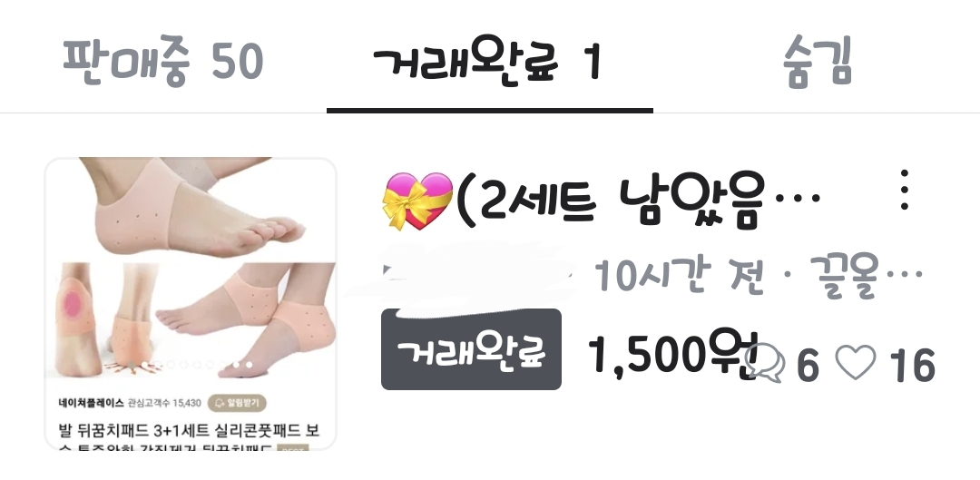Click the white carousel dots in thumbnail

pyautogui.click(x=242, y=365)
